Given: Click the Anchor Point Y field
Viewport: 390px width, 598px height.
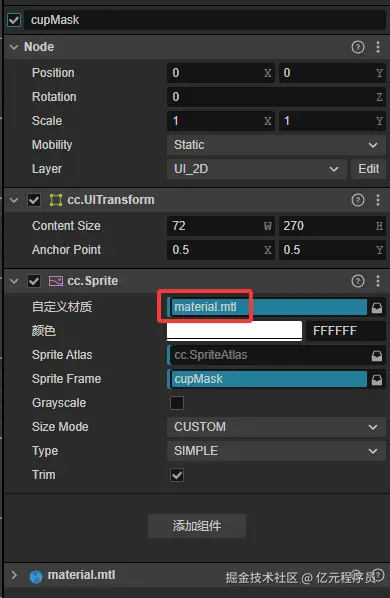Looking at the screenshot, I should click(x=332, y=250).
